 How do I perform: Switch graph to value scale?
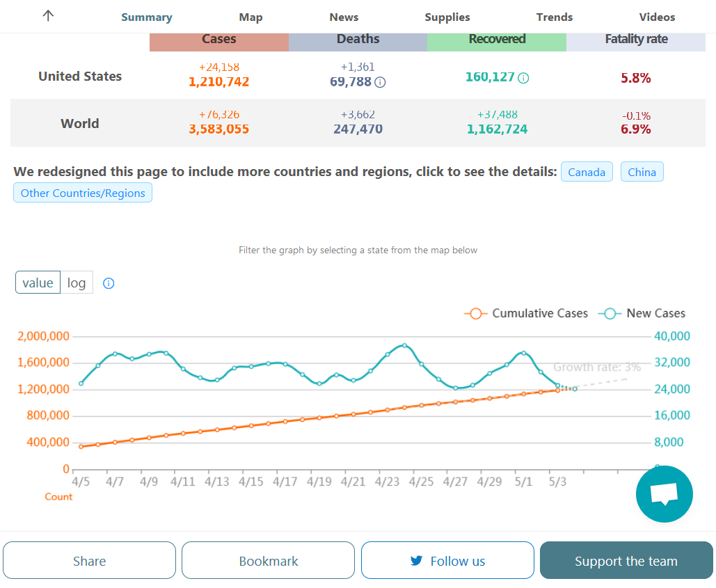38,283
